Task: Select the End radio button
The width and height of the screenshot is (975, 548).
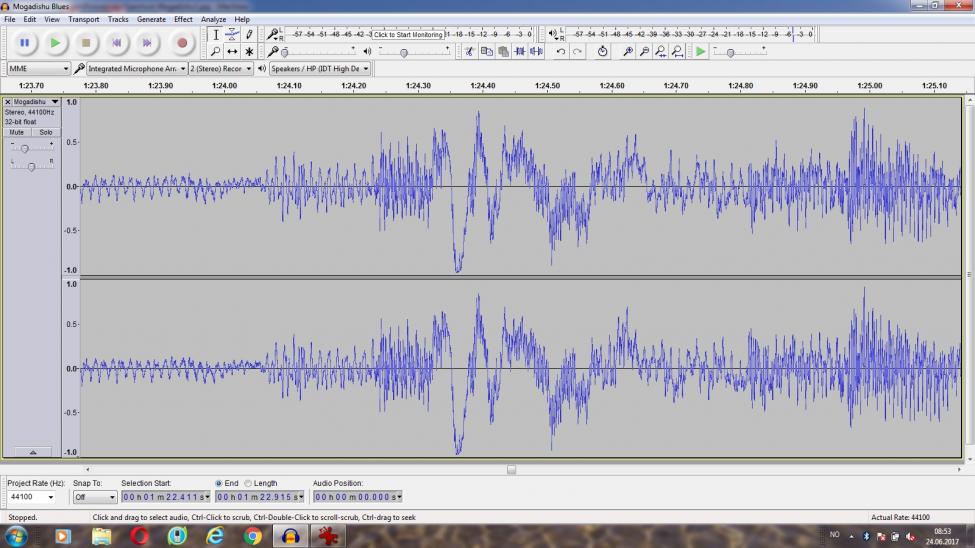Action: (x=219, y=483)
